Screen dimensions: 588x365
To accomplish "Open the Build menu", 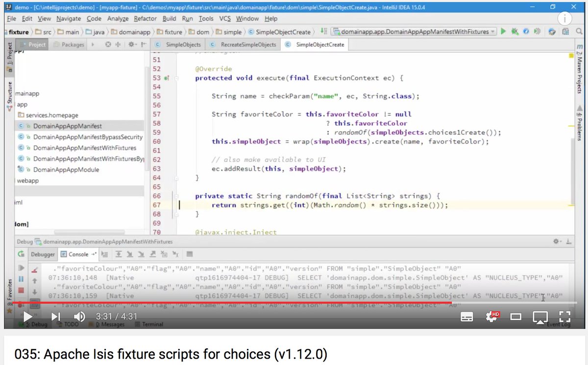I will [x=169, y=19].
